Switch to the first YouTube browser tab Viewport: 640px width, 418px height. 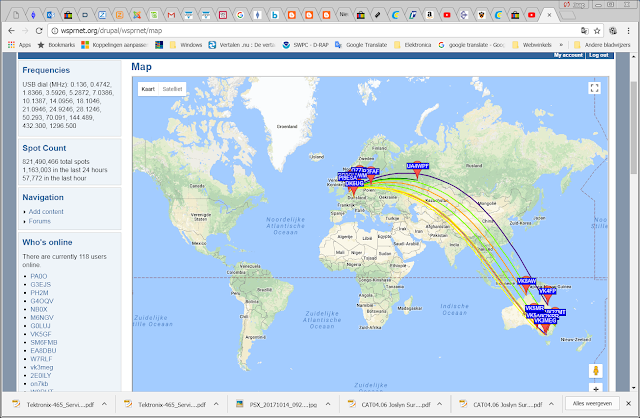pyautogui.click(x=447, y=15)
